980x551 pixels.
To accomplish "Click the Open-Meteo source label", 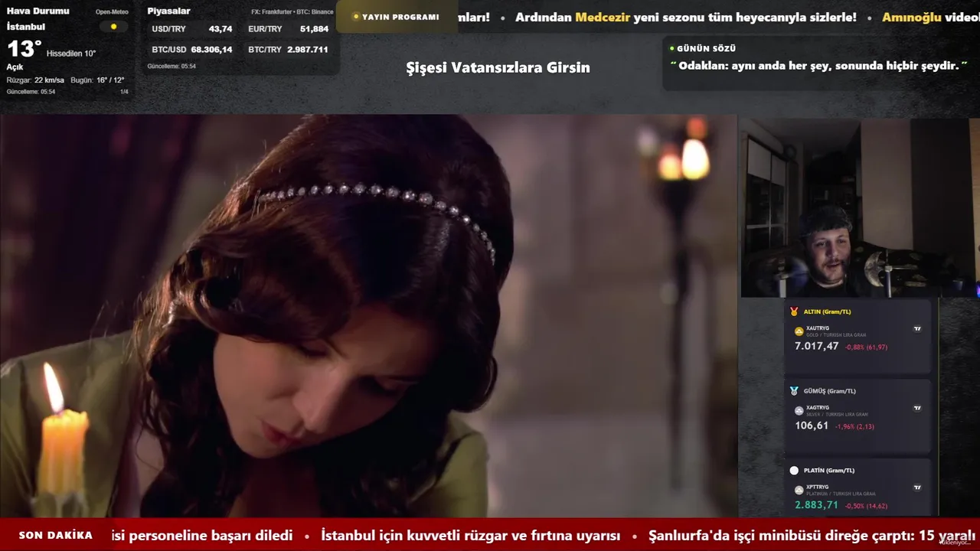I will point(112,12).
